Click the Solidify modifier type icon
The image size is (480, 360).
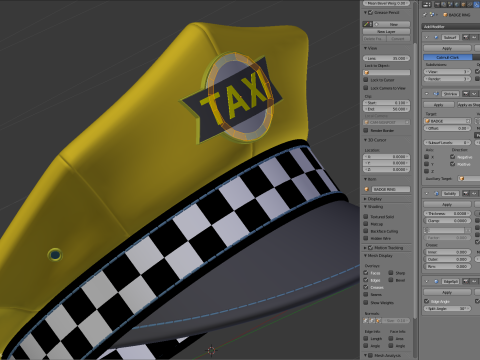tap(436, 193)
